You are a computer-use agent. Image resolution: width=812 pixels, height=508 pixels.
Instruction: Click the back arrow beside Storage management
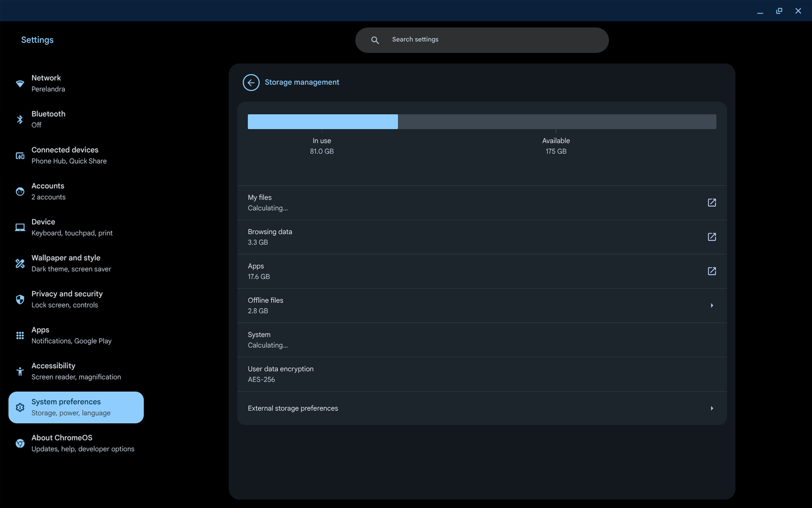251,82
